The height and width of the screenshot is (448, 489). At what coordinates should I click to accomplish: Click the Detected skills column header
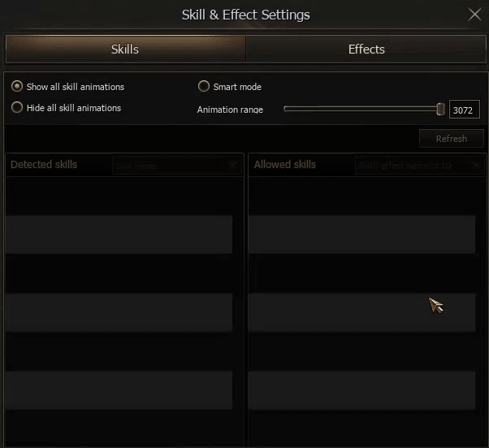(x=44, y=165)
